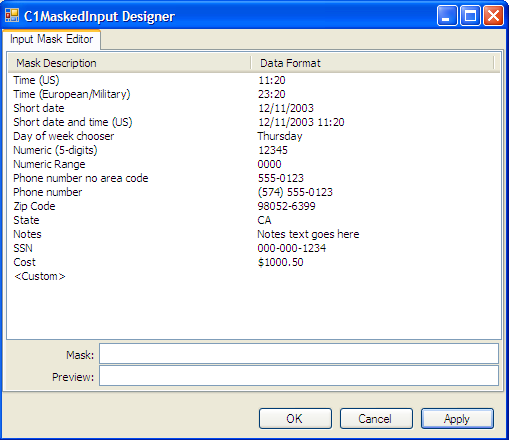
Task: Click the Thursday data format value
Action: click(280, 136)
